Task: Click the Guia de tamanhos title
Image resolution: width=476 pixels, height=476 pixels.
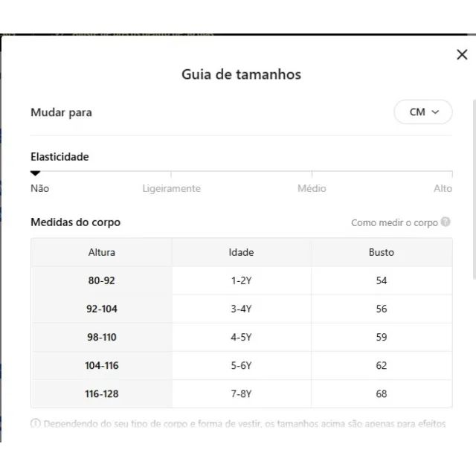Action: pos(241,74)
